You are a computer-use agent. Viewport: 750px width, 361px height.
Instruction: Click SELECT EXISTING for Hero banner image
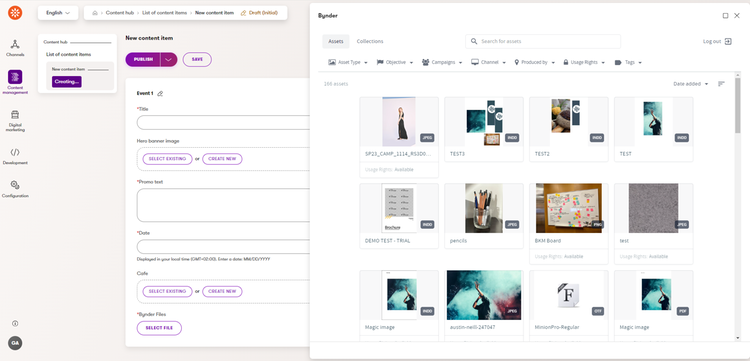[x=167, y=159]
